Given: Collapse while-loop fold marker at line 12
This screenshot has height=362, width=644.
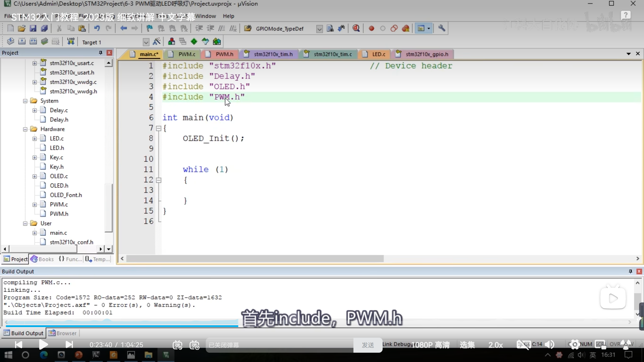Looking at the screenshot, I should (x=158, y=180).
